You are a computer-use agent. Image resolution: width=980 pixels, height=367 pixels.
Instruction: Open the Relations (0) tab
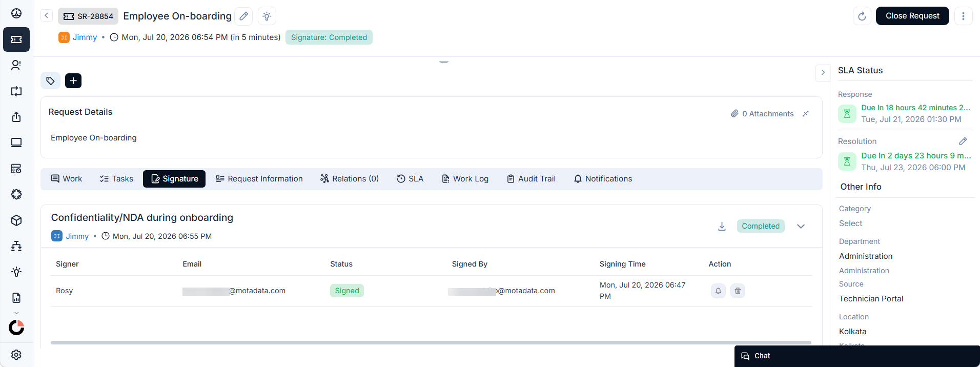[x=350, y=179]
